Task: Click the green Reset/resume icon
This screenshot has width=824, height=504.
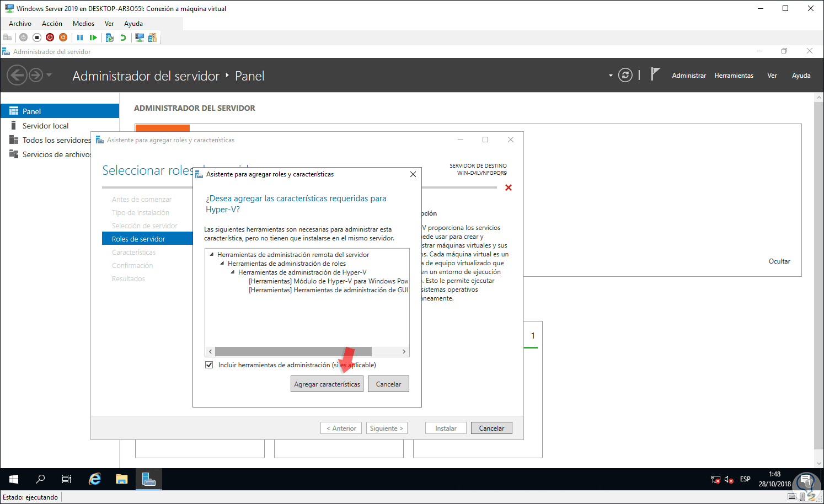Action: point(93,37)
